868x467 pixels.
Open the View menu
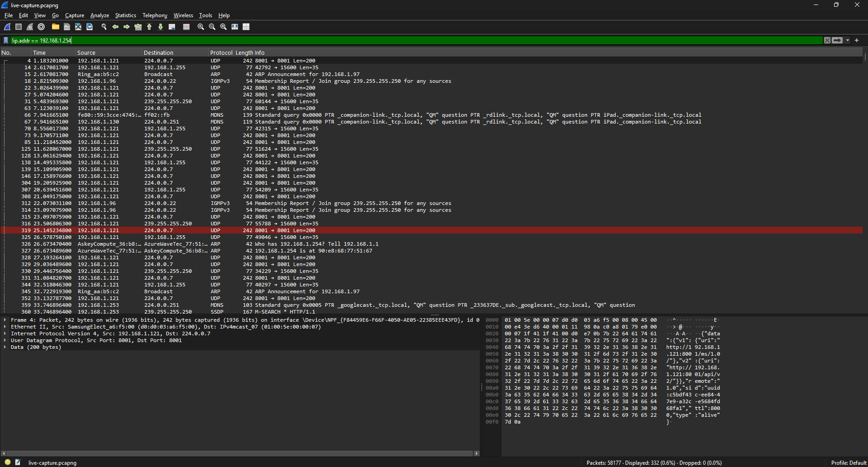40,15
